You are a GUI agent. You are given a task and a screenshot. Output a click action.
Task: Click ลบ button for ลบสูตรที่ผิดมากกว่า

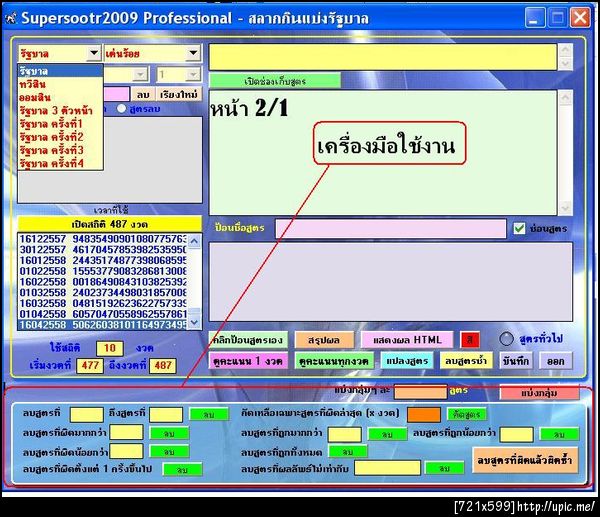[x=169, y=433]
